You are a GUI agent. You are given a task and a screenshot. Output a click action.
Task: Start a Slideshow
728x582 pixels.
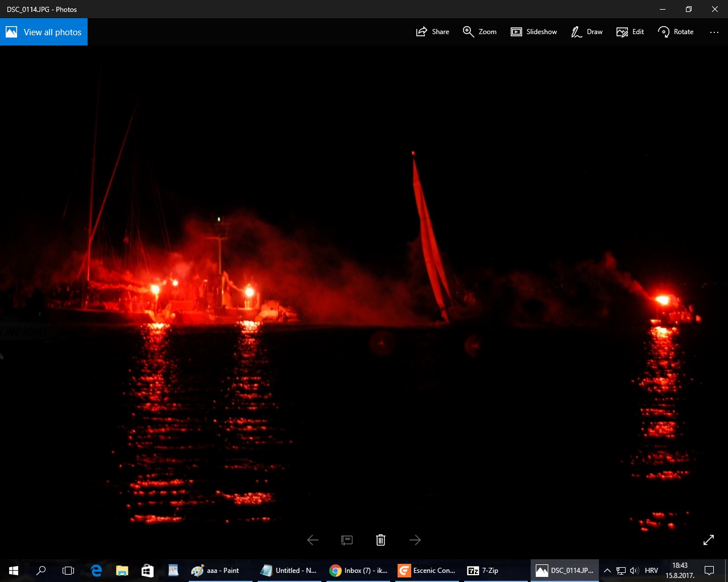[x=533, y=32]
